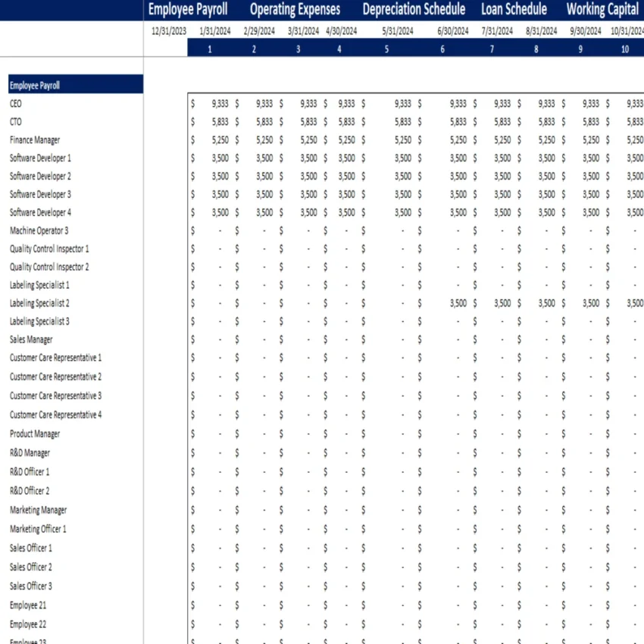Image resolution: width=644 pixels, height=644 pixels.
Task: Click the Employee Payroll navigation header
Action: click(x=188, y=9)
